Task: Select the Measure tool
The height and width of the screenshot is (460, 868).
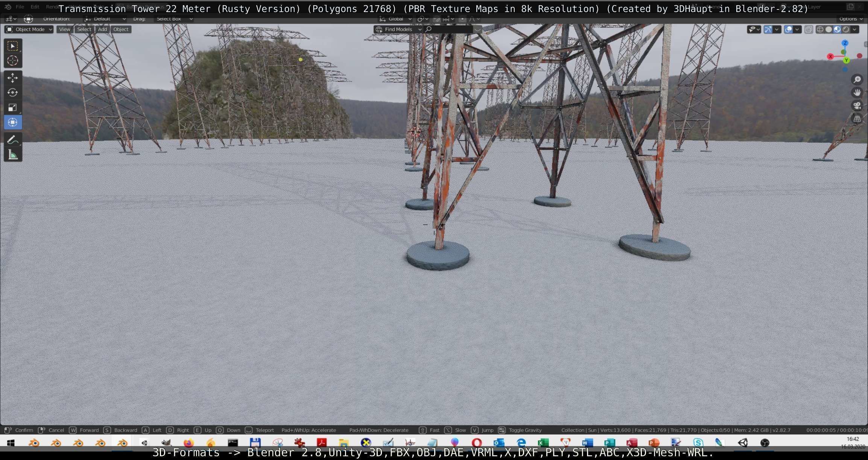Action: pos(13,155)
